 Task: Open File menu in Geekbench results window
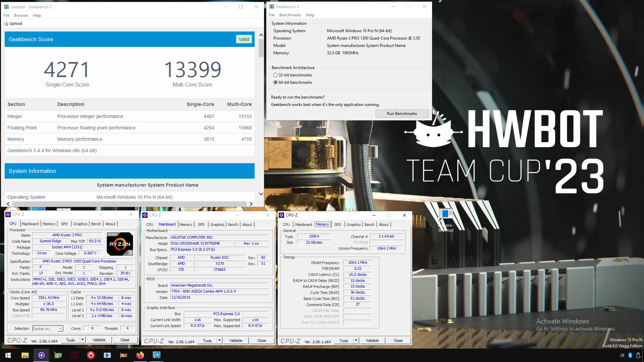click(x=6, y=15)
